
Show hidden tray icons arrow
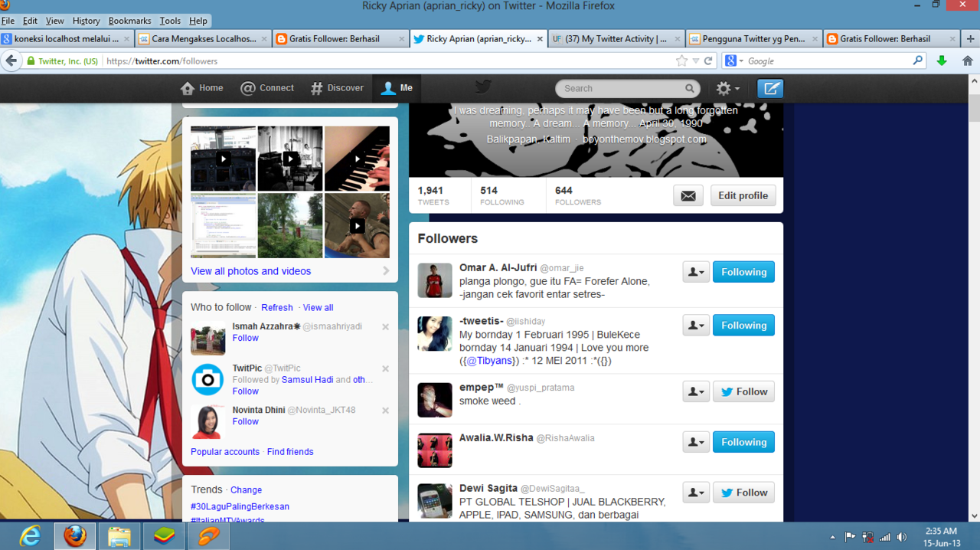click(832, 537)
